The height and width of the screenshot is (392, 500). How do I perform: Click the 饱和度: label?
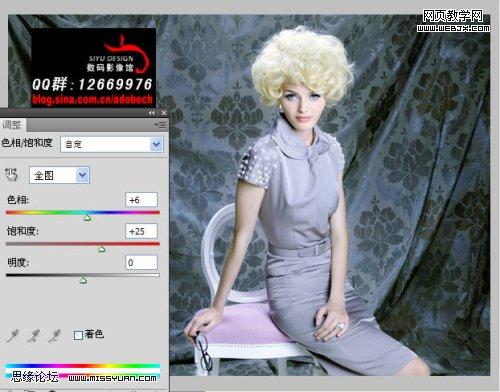(x=23, y=231)
